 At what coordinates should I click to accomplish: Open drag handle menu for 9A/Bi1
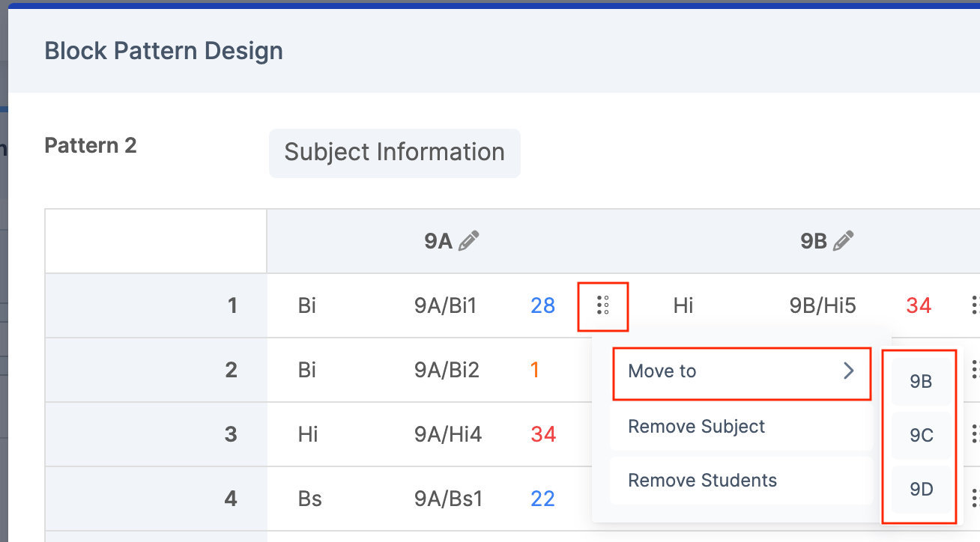coord(603,305)
